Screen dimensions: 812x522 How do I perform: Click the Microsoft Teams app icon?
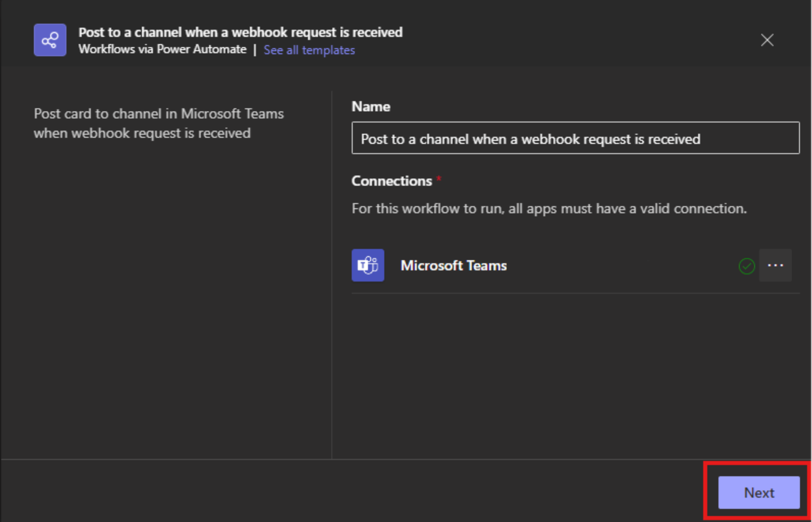click(x=368, y=265)
